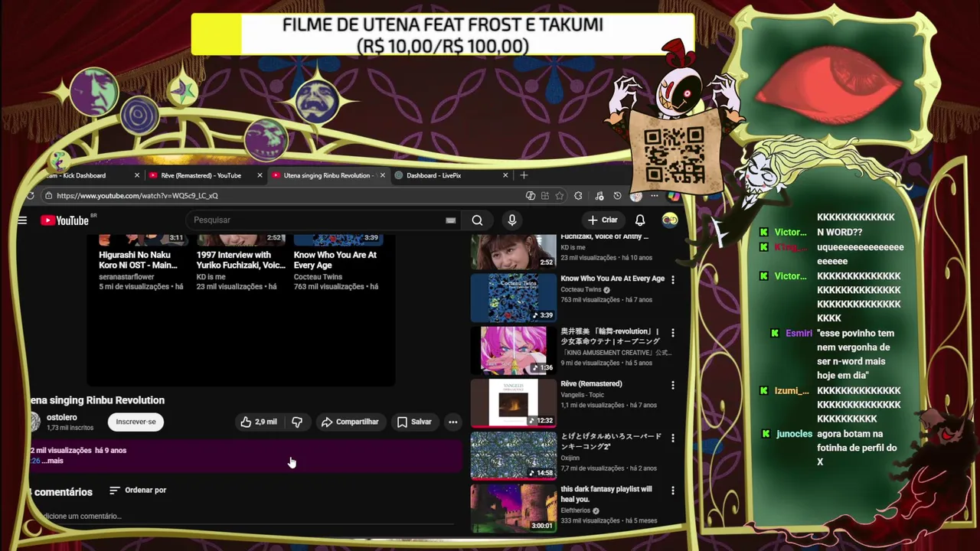Open Cocteau Twins channel link in sidebar

[582, 290]
